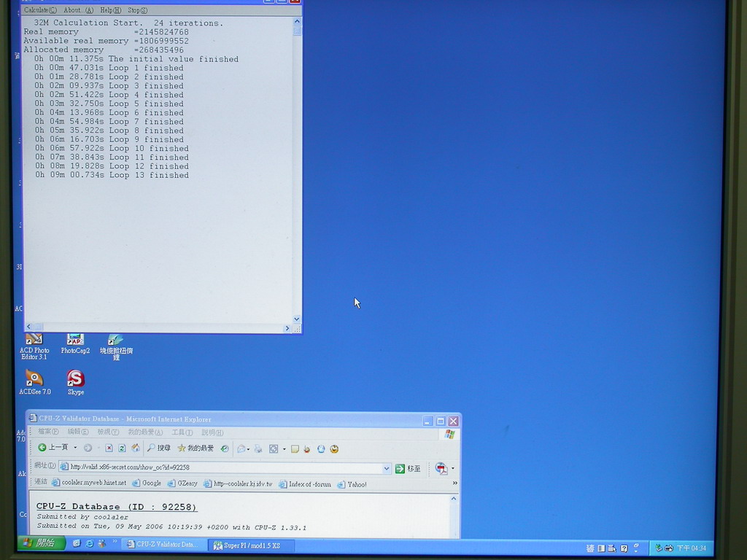Open the Back button history dropdown arrow
The width and height of the screenshot is (747, 560).
tap(75, 448)
